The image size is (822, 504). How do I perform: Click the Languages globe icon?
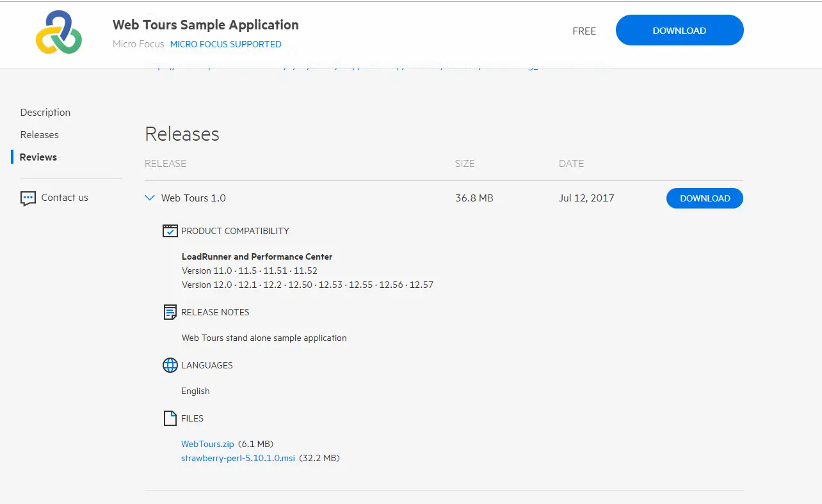tap(170, 365)
